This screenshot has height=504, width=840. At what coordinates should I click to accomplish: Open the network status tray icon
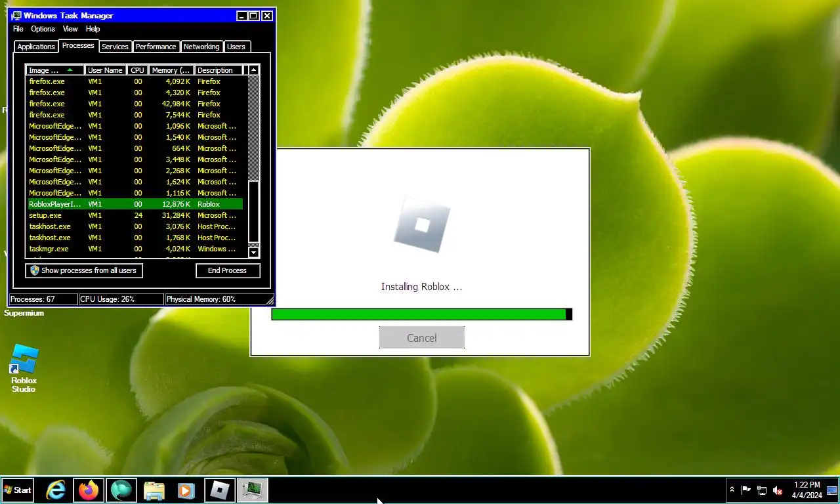[762, 490]
